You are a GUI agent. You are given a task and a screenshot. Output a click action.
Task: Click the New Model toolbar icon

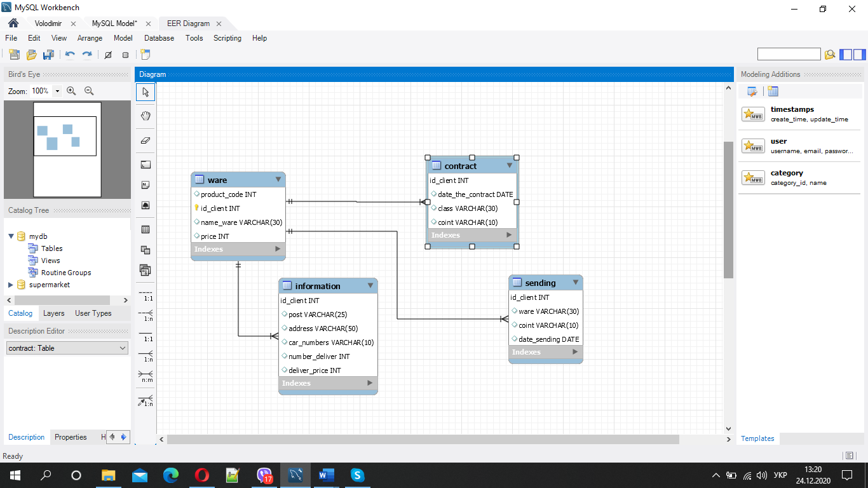[14, 55]
